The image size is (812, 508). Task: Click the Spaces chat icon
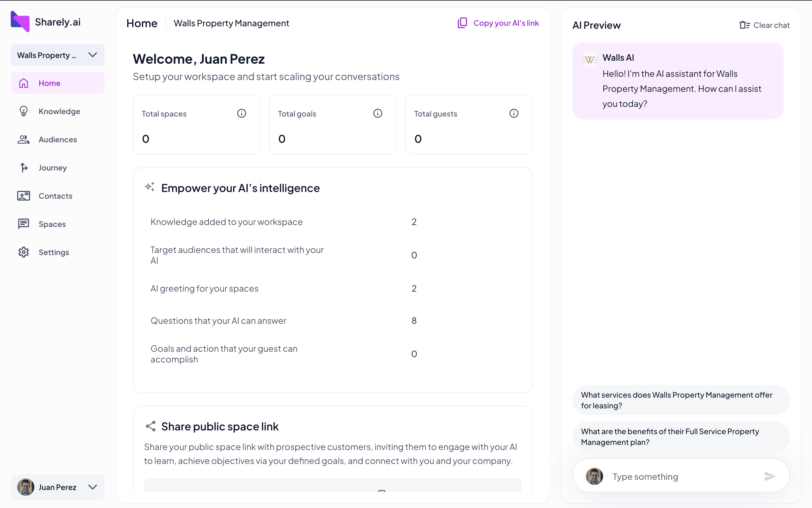pyautogui.click(x=24, y=224)
